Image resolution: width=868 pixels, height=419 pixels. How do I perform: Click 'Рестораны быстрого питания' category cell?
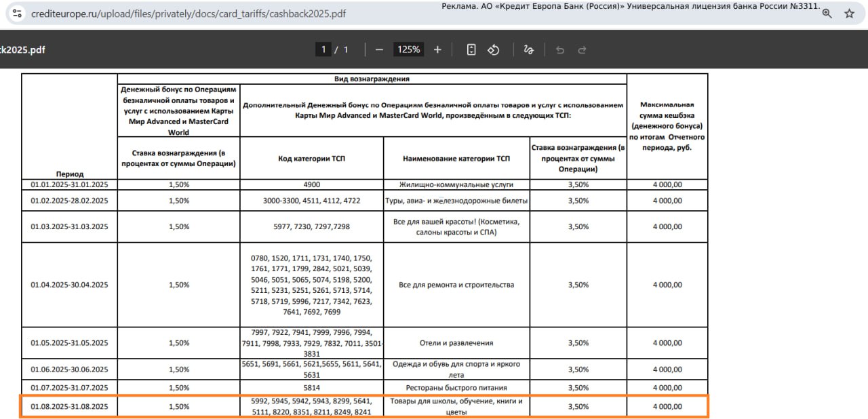(456, 388)
